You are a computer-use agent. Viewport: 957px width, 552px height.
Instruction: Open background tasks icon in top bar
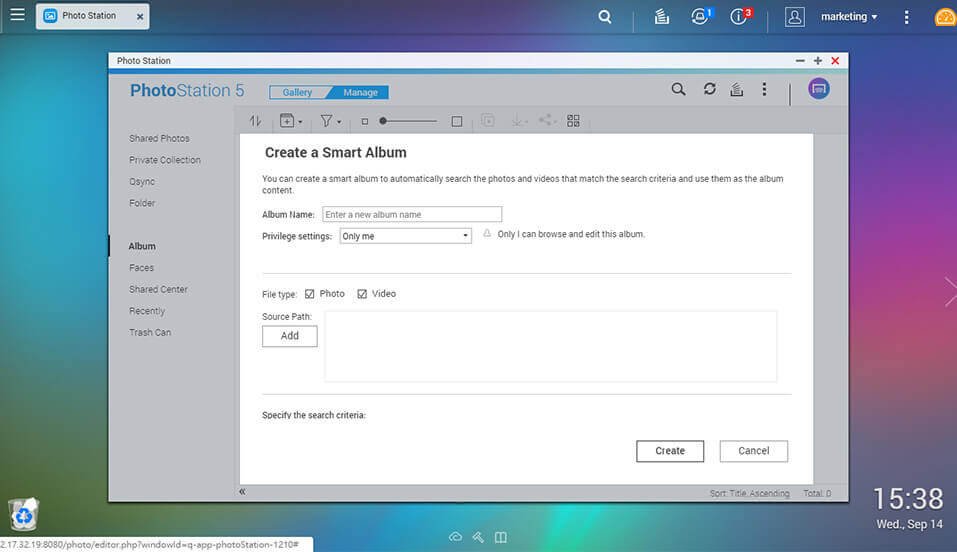(x=662, y=16)
